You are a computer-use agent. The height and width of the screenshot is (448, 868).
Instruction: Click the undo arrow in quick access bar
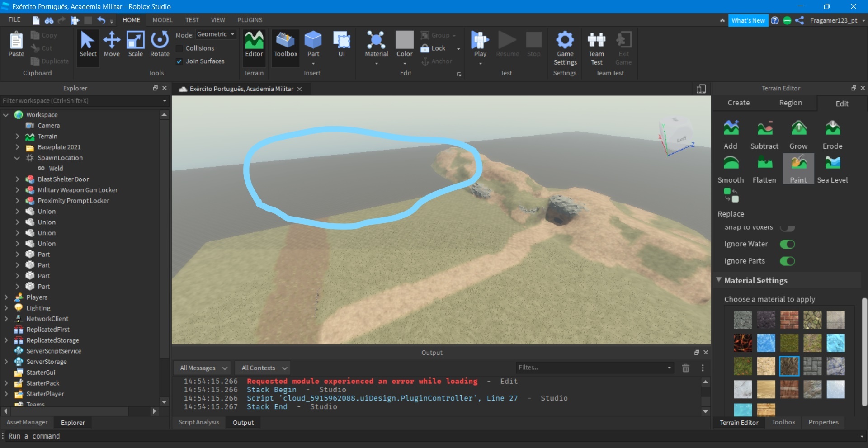pos(101,20)
